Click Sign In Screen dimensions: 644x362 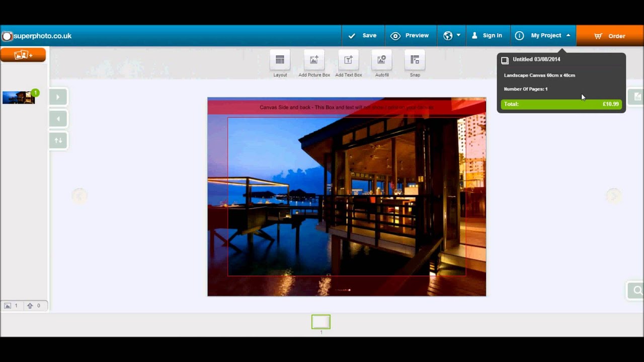pyautogui.click(x=488, y=36)
